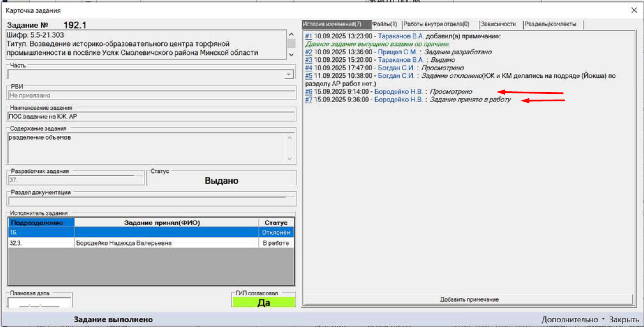Switch to the История изменений(7) tab

tap(336, 25)
